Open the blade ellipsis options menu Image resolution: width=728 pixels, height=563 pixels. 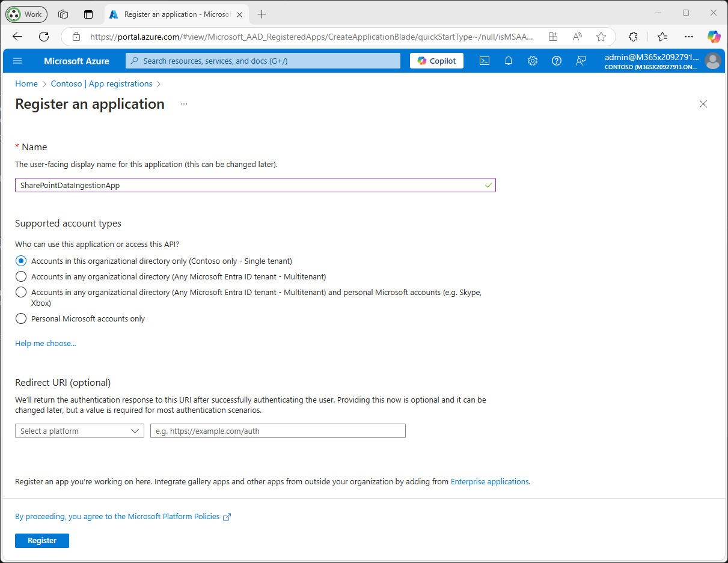pyautogui.click(x=183, y=104)
